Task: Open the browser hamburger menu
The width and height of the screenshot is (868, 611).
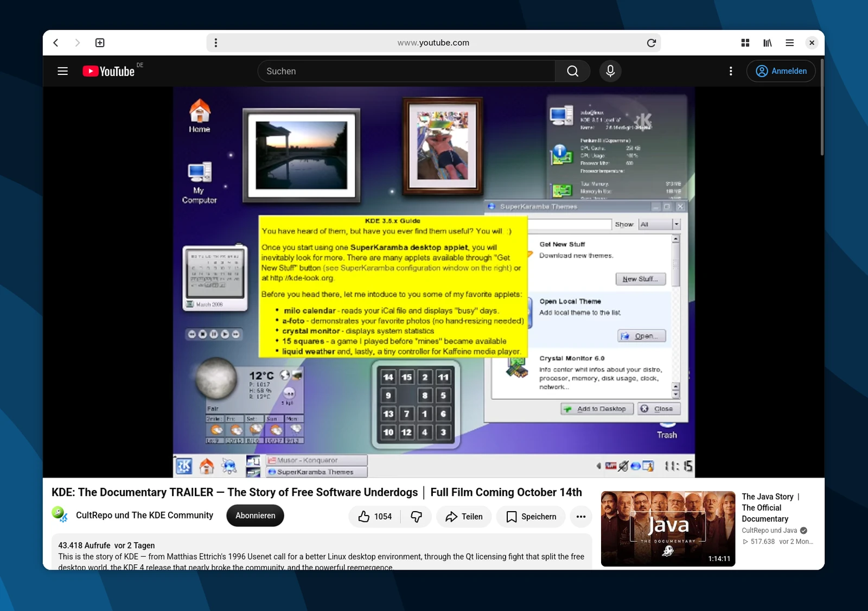Action: pos(790,43)
